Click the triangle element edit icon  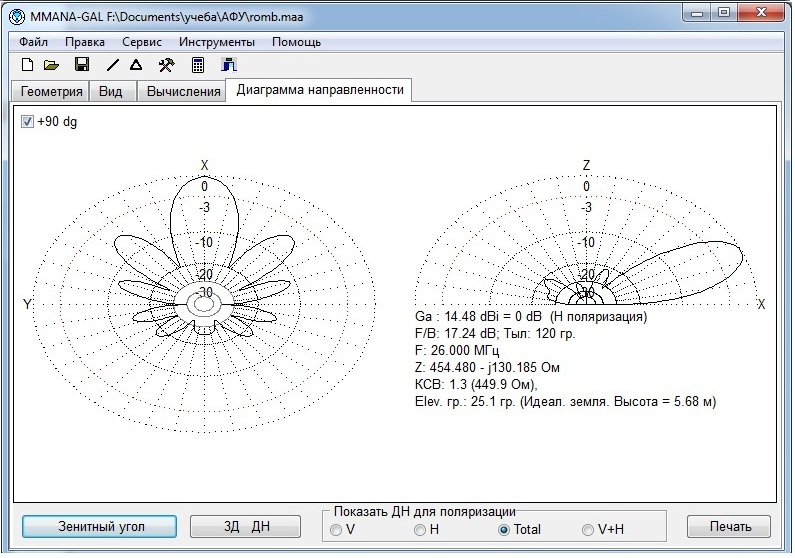(136, 65)
